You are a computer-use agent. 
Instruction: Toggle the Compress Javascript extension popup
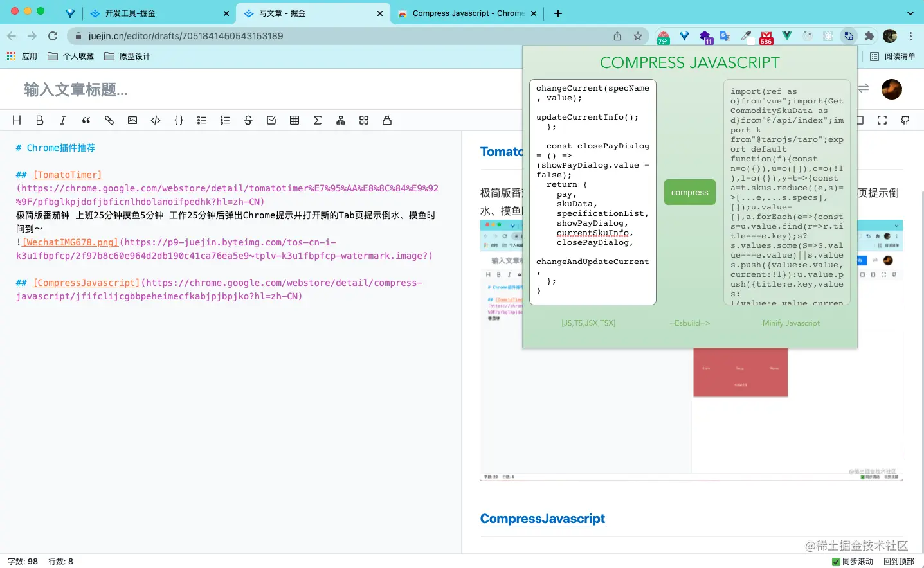click(x=849, y=36)
